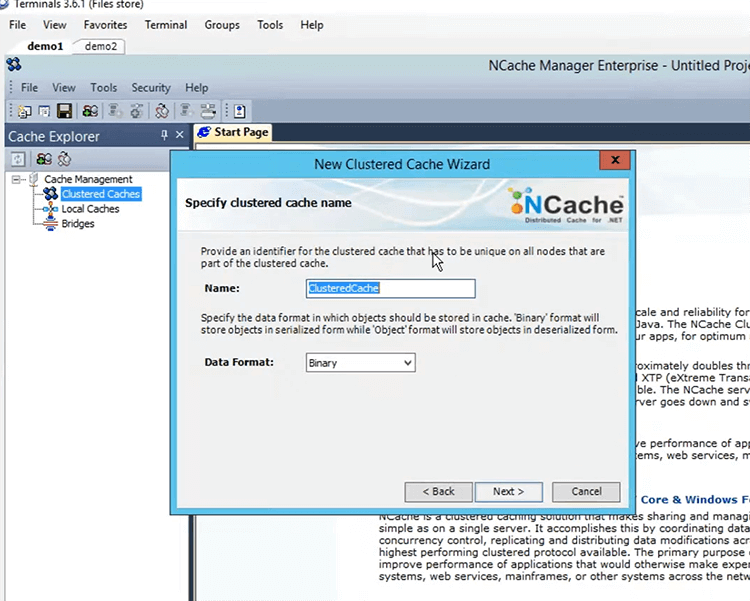Click the network bridge toolbar icon

coord(208,111)
